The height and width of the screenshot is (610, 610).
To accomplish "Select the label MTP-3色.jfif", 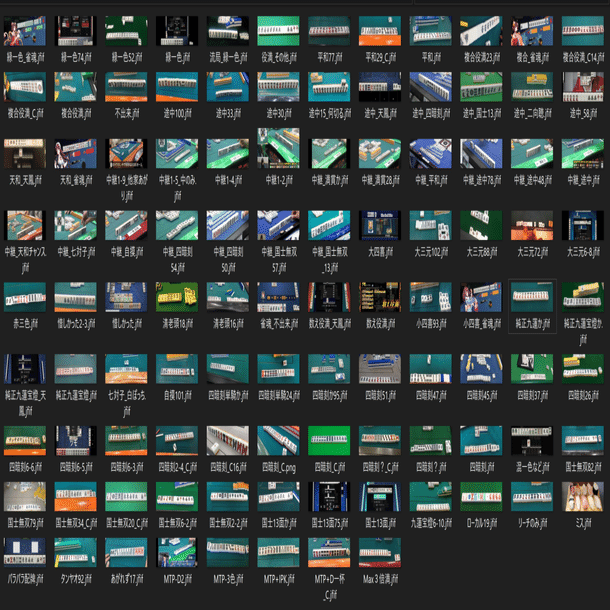I will coord(228,579).
